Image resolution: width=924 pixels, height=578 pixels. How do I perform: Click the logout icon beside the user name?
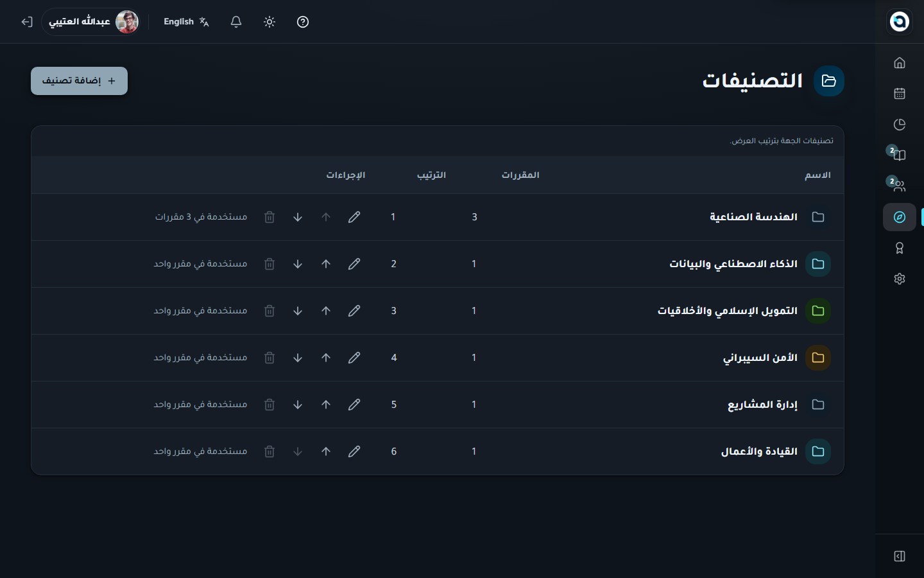click(26, 22)
